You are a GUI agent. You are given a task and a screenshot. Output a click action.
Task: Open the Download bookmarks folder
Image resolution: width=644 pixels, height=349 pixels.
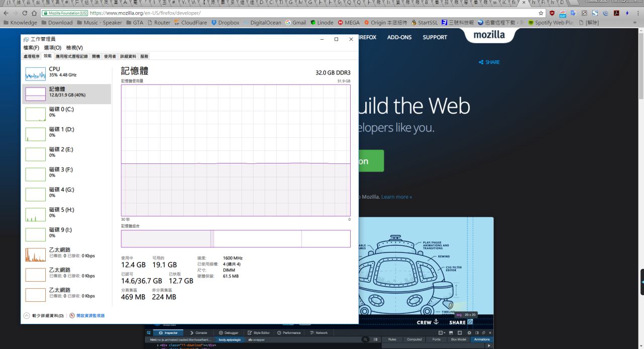pos(57,23)
